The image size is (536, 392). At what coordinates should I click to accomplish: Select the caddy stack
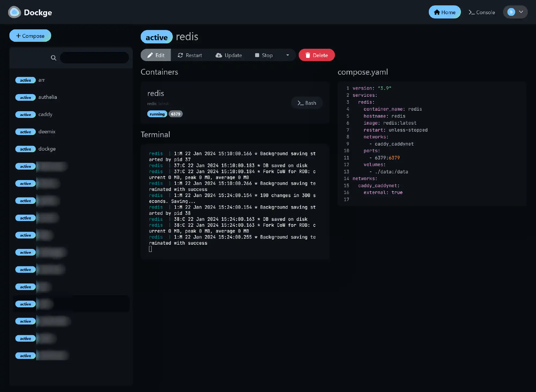71,114
